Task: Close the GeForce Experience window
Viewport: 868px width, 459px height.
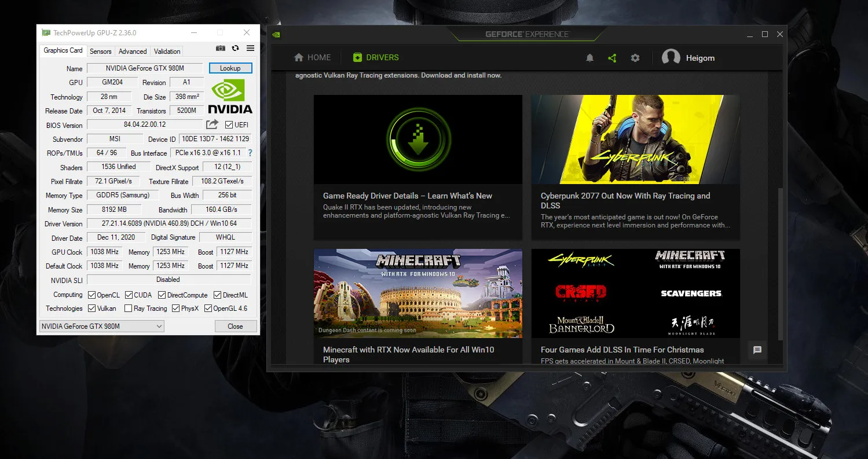Action: click(779, 34)
